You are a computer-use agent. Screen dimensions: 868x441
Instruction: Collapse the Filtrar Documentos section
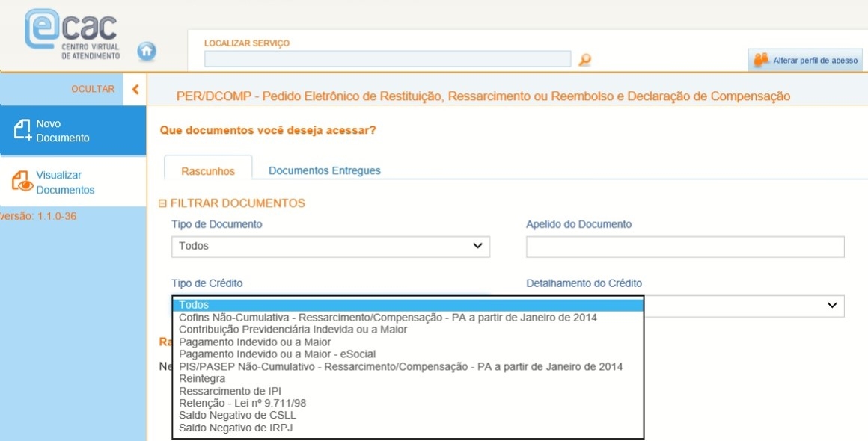pos(163,203)
